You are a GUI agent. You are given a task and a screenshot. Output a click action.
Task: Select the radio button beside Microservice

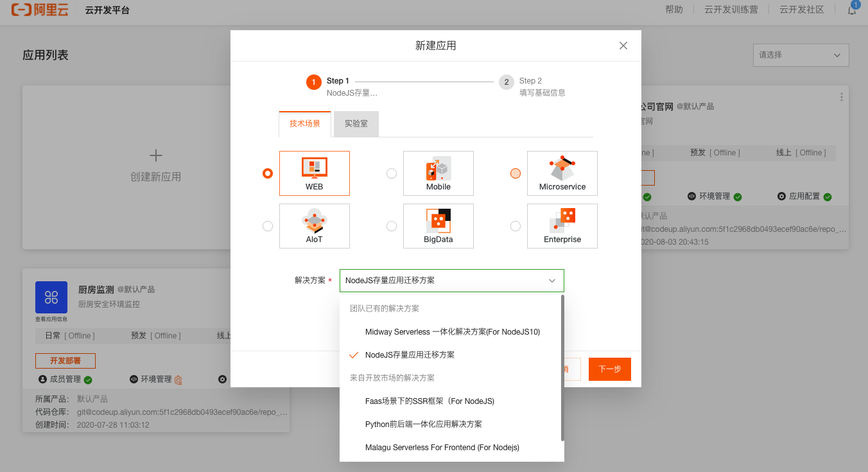(x=516, y=173)
